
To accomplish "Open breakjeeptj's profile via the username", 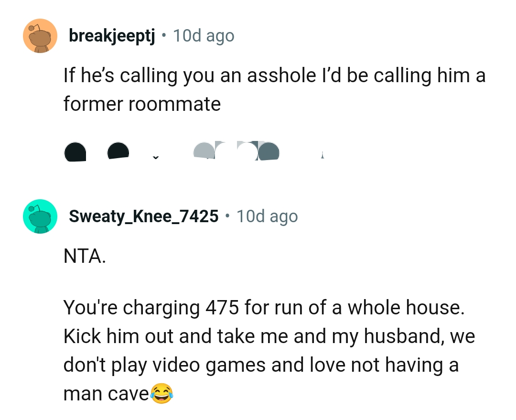I will (x=111, y=35).
